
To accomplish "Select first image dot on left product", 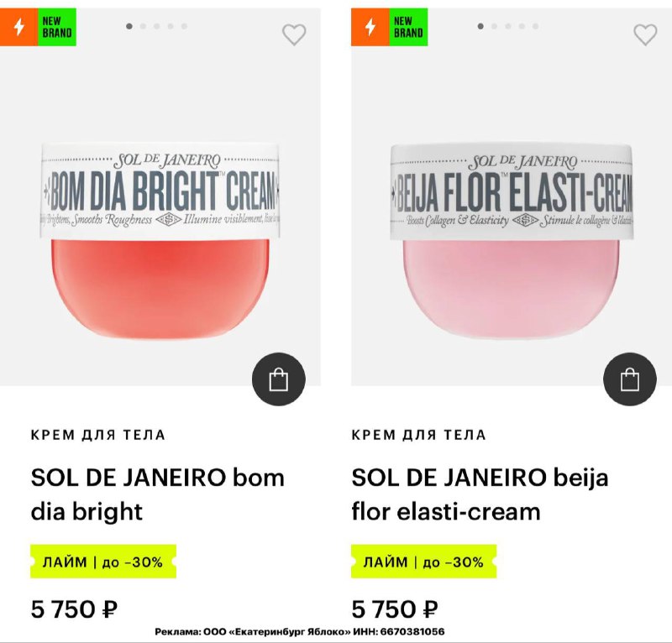I will 129,26.
